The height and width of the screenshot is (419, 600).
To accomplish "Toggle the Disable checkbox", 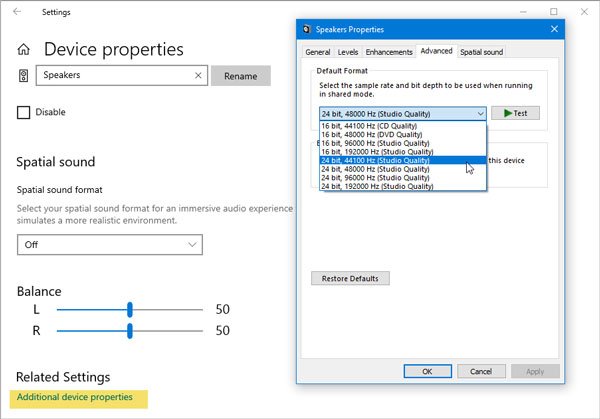I will [x=24, y=112].
